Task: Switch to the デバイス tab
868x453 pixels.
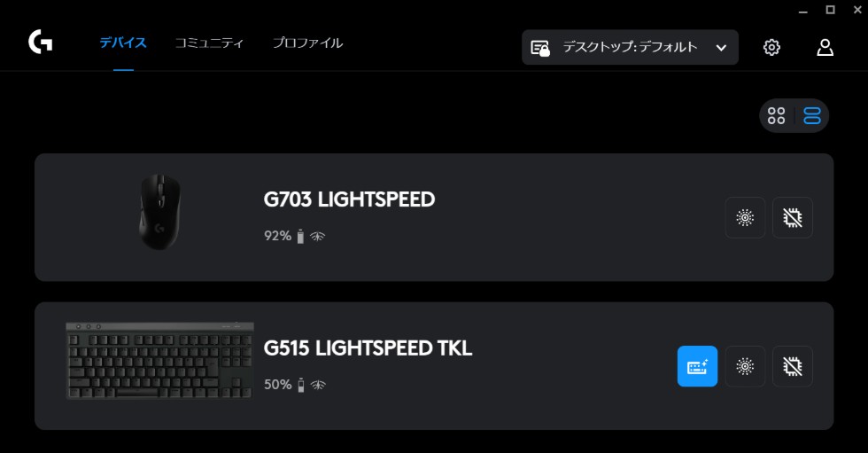Action: 123,43
